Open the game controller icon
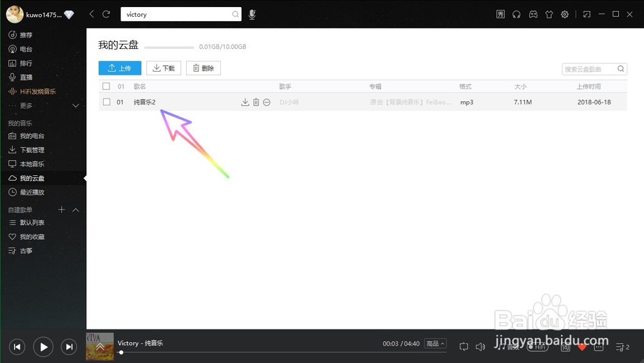The image size is (644, 363). click(x=533, y=14)
